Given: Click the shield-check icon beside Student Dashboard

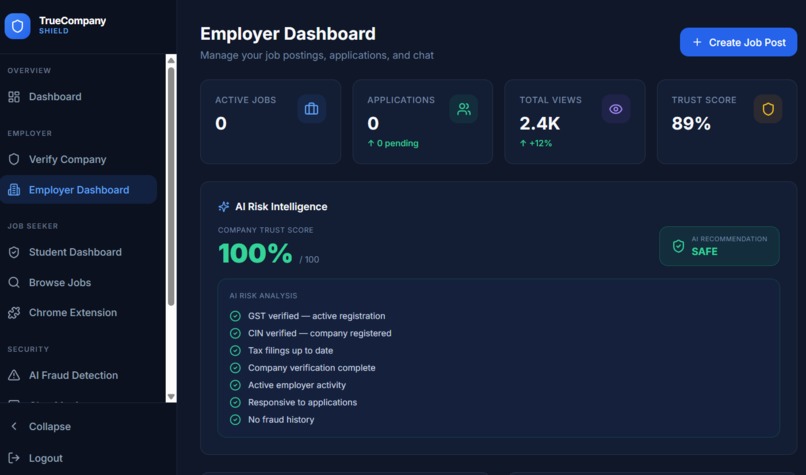Looking at the screenshot, I should coord(14,252).
